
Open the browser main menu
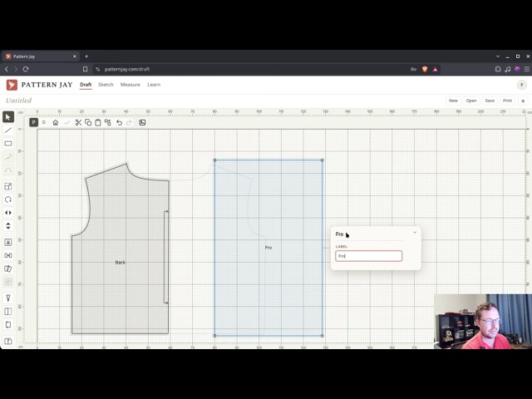(527, 69)
